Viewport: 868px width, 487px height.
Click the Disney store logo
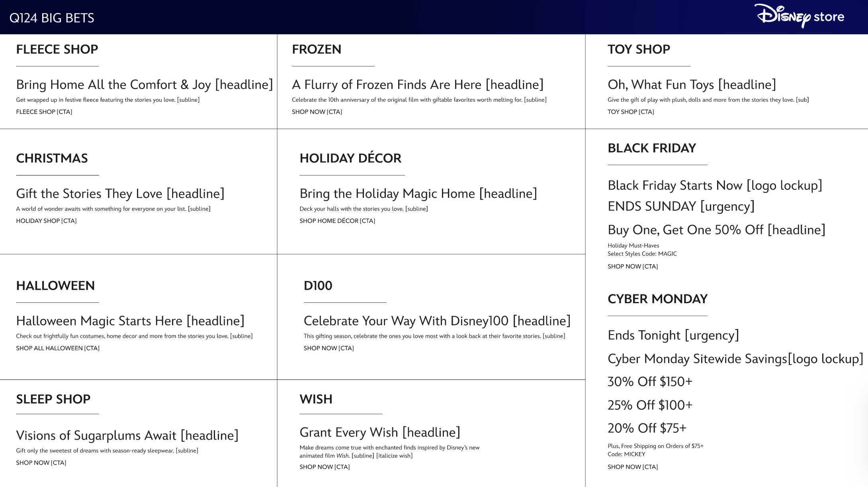point(799,16)
